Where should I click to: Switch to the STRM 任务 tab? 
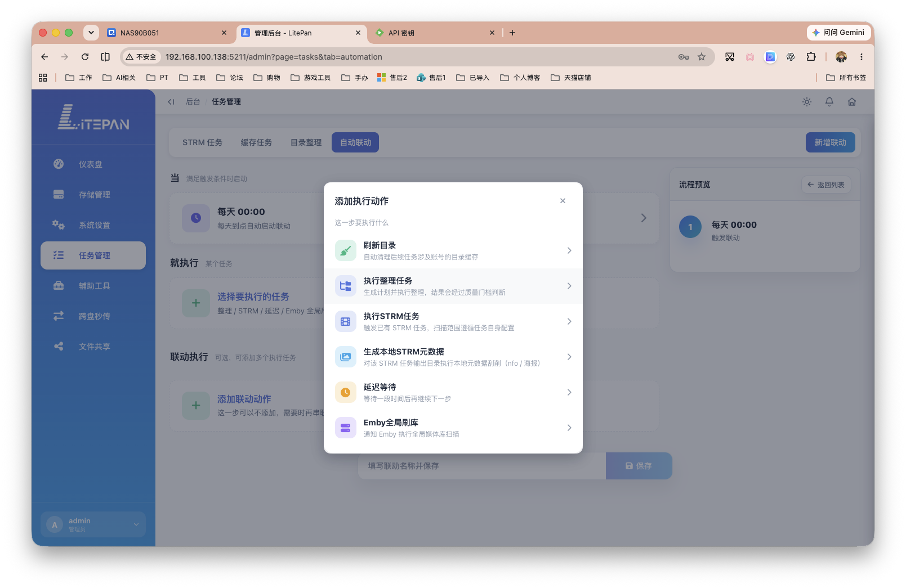[x=202, y=142]
